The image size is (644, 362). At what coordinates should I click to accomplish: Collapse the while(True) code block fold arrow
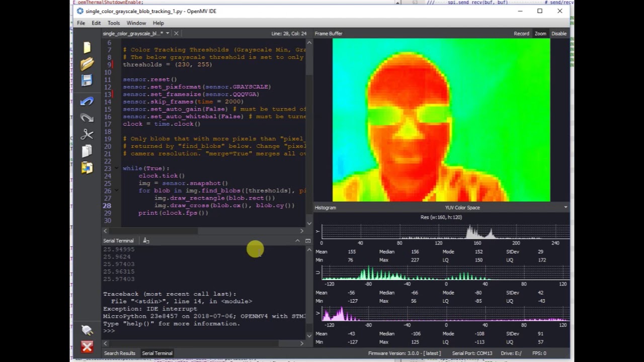tap(116, 168)
